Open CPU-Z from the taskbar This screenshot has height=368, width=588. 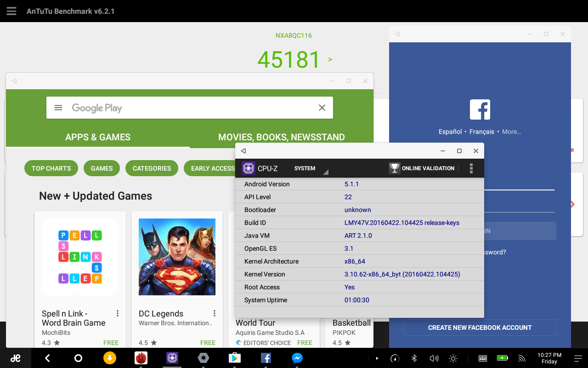click(172, 358)
